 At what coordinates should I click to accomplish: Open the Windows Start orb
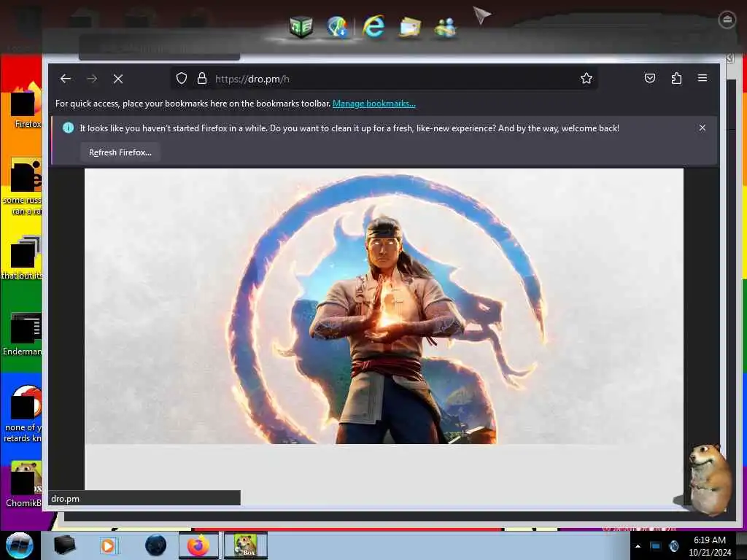coord(19,545)
